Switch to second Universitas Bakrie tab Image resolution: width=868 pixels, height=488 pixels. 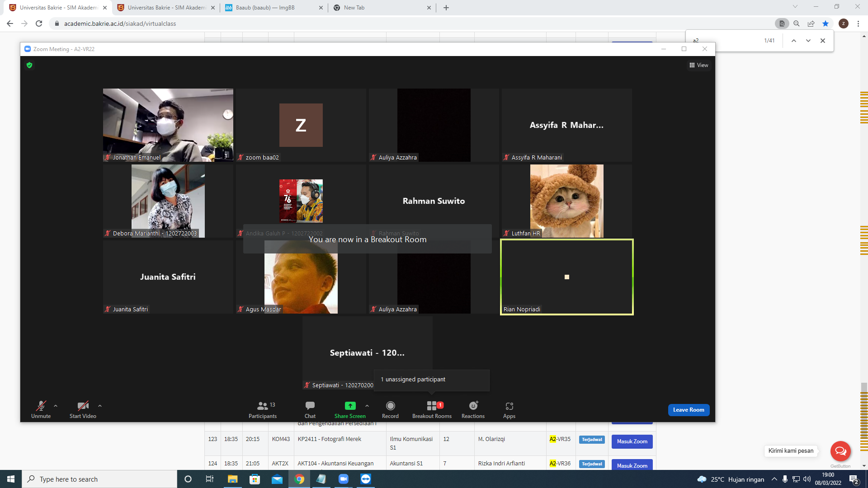pos(166,8)
